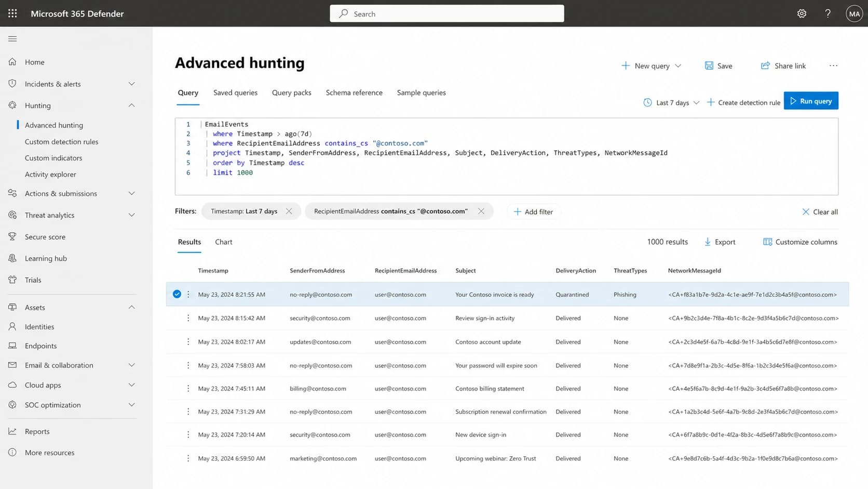Open the MA account avatar
The height and width of the screenshot is (489, 868).
pos(854,14)
